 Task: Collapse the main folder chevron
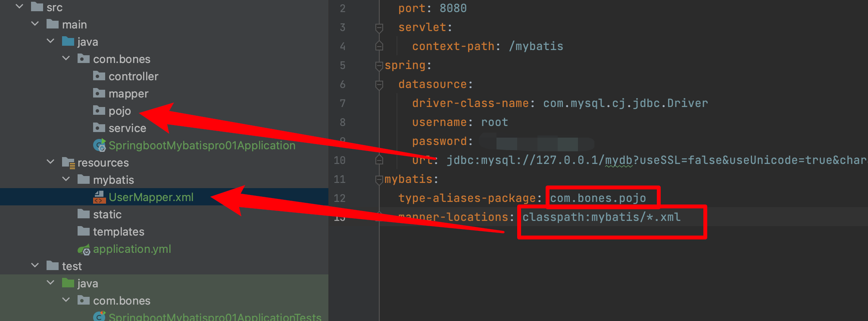tap(35, 24)
